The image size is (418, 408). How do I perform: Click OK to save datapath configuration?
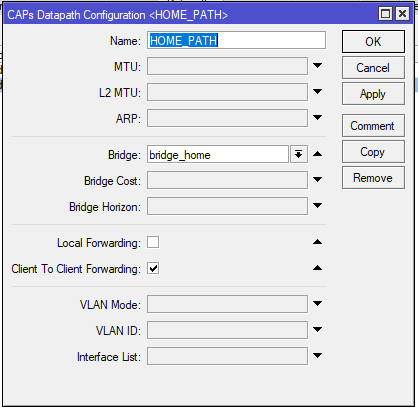[373, 42]
